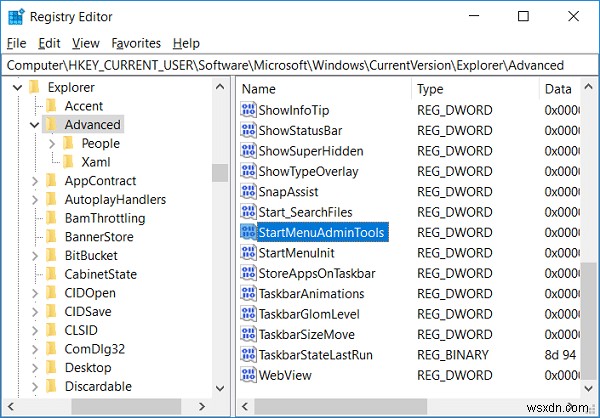Expand the AppContract key
This screenshot has height=418, width=600.
pyautogui.click(x=35, y=181)
